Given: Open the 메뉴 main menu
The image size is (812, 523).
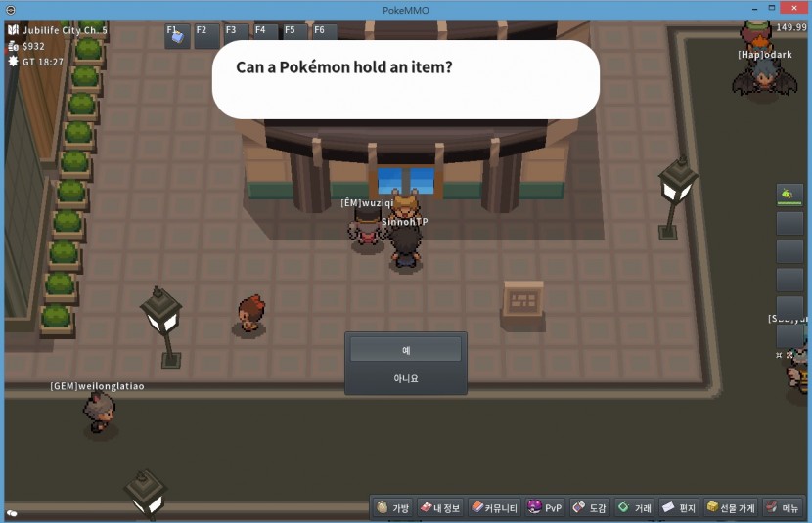Looking at the screenshot, I should point(783,508).
